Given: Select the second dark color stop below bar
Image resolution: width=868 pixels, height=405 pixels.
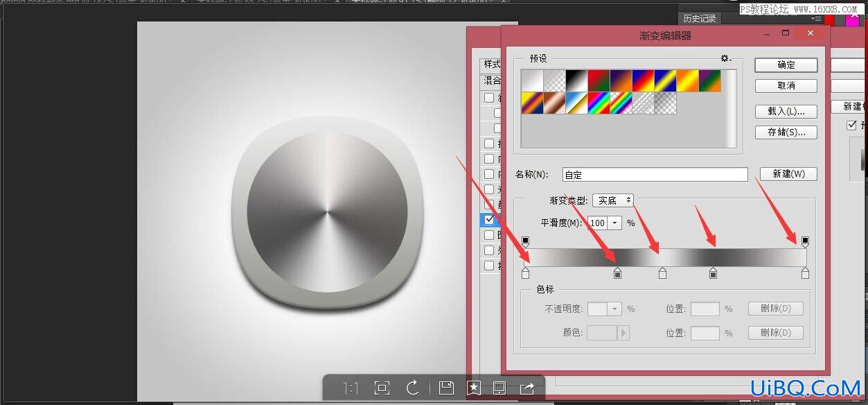Looking at the screenshot, I should click(x=713, y=273).
